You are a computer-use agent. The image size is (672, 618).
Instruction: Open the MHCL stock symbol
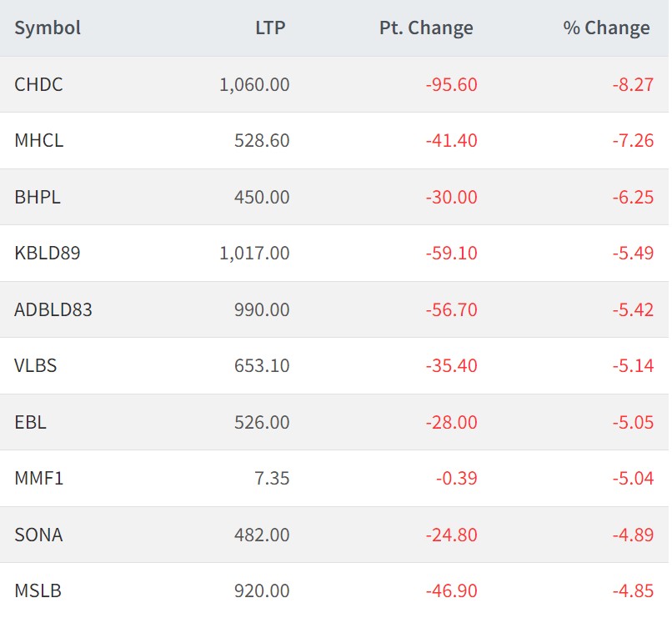point(38,140)
